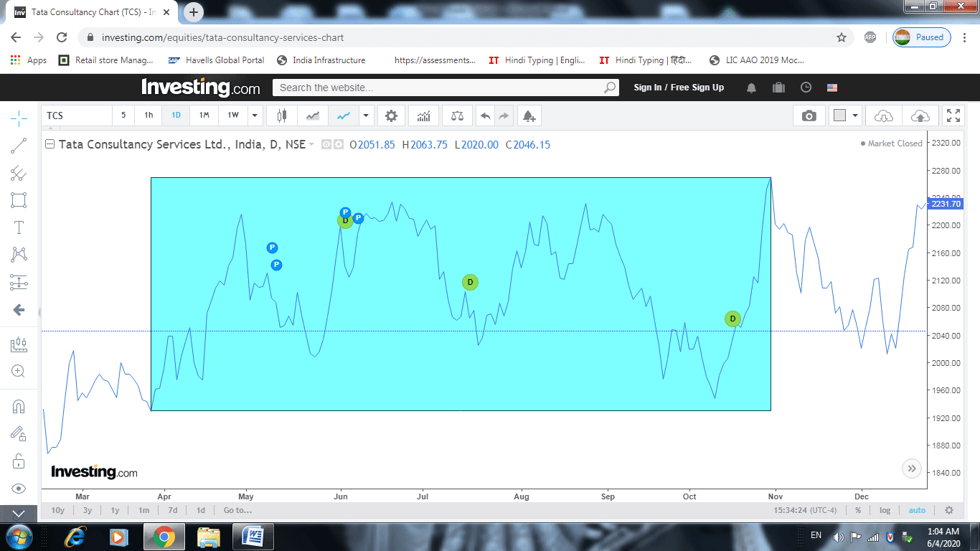
Task: Set range to 10y
Action: tap(58, 510)
